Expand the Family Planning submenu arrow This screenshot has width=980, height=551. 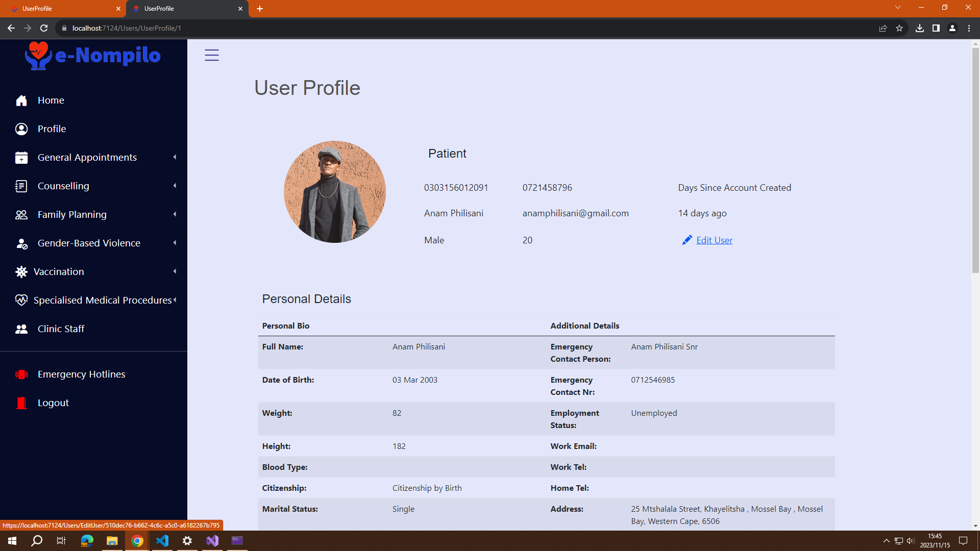(x=175, y=214)
